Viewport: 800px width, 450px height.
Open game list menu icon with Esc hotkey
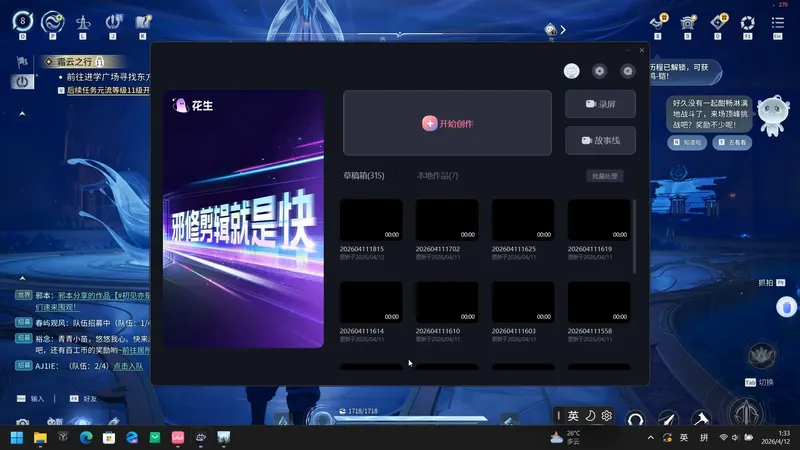tap(778, 22)
